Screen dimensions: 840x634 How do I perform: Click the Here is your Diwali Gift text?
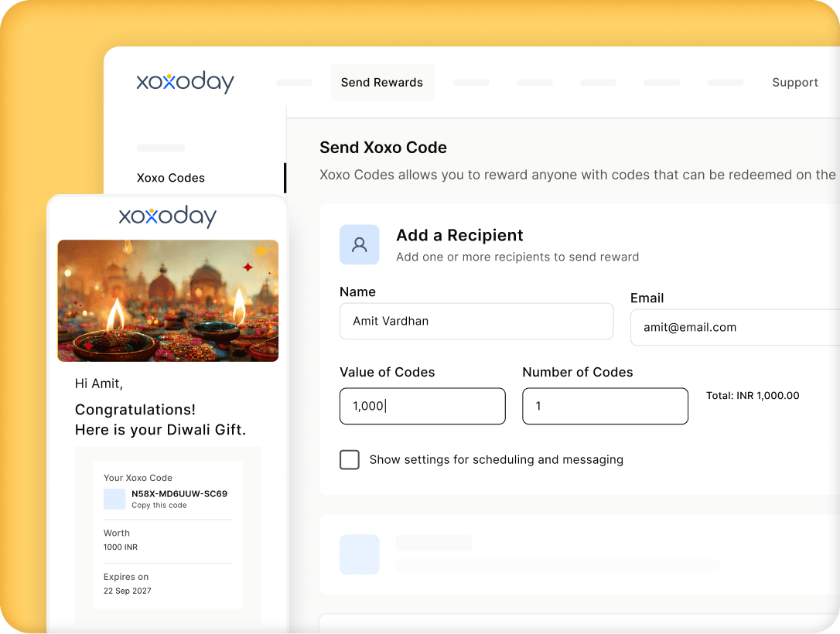click(160, 429)
